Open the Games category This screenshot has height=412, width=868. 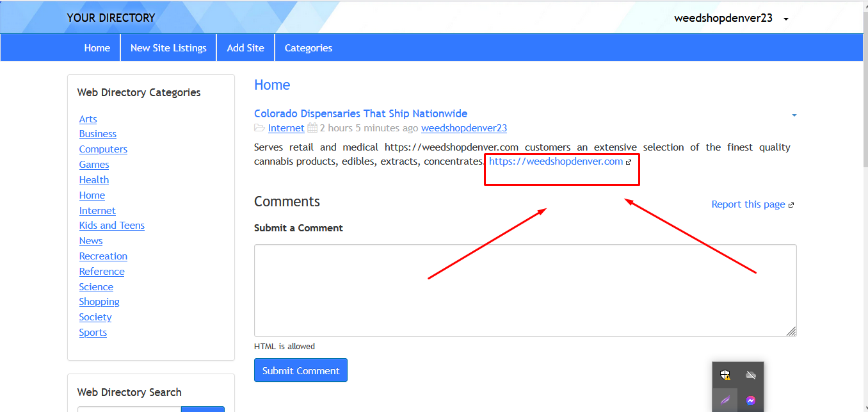point(94,165)
